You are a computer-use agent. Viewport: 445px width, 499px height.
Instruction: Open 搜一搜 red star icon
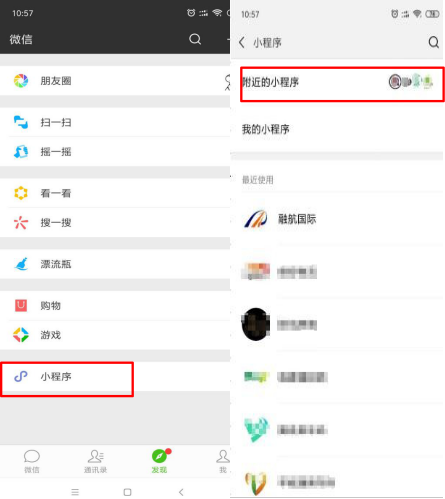point(21,223)
